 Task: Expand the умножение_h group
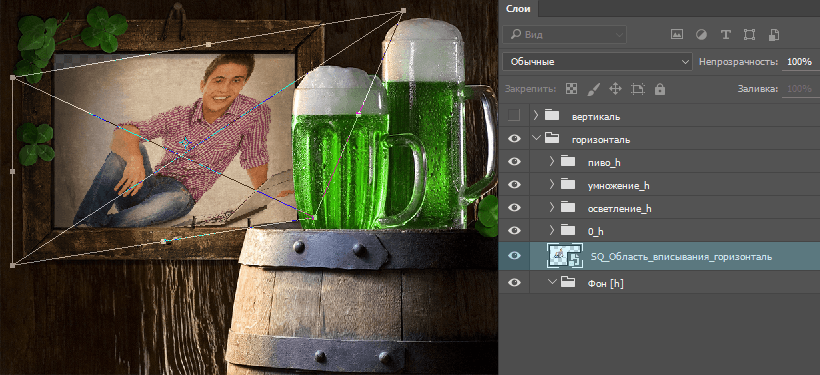pyautogui.click(x=552, y=184)
